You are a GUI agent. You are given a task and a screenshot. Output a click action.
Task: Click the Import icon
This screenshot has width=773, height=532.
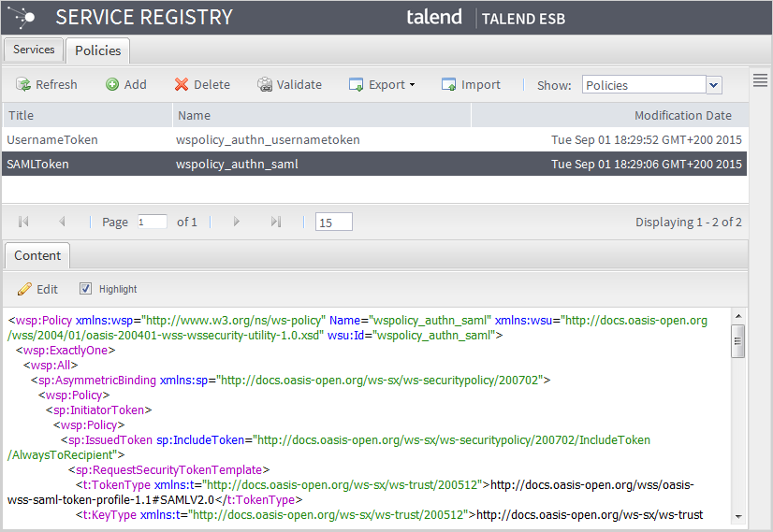(x=448, y=85)
